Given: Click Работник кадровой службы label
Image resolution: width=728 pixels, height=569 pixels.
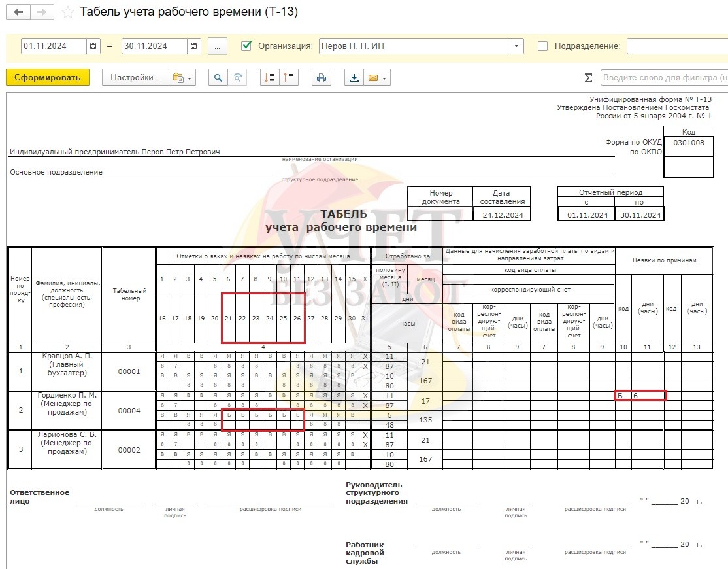Looking at the screenshot, I should [x=365, y=553].
